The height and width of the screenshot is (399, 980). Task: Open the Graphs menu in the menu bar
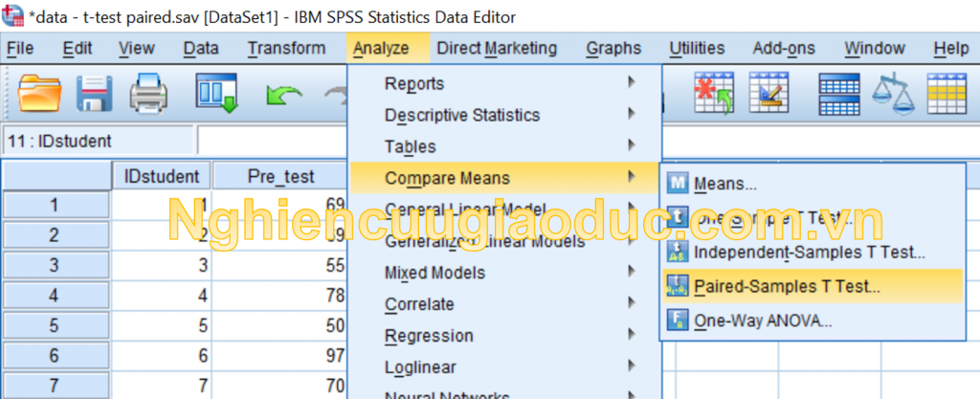point(613,48)
